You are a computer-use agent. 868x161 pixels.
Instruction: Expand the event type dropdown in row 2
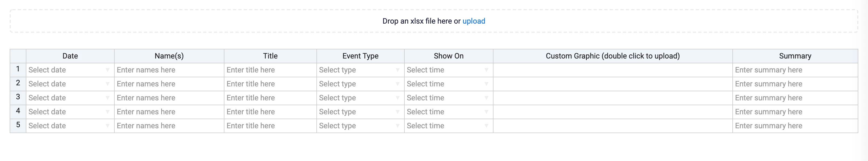pos(397,84)
